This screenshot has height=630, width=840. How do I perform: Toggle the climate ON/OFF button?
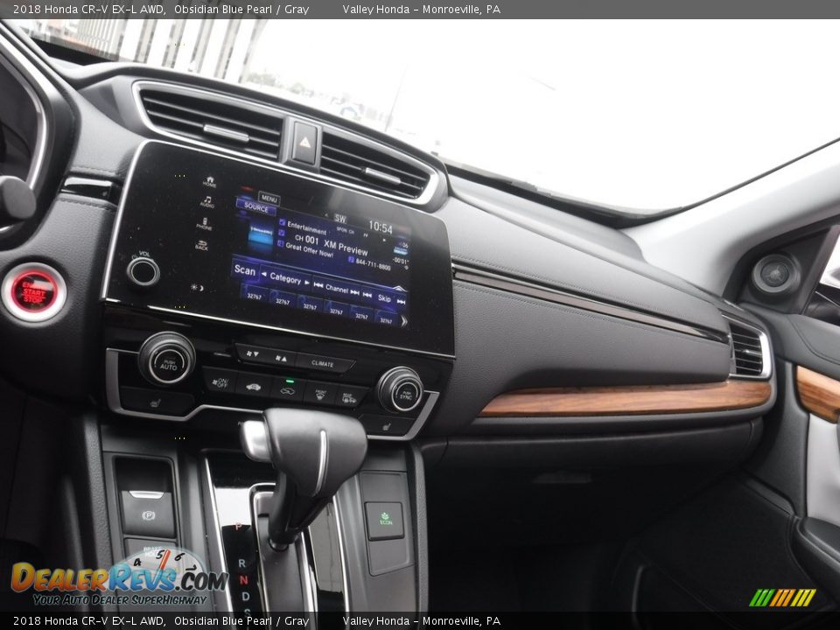[220, 382]
